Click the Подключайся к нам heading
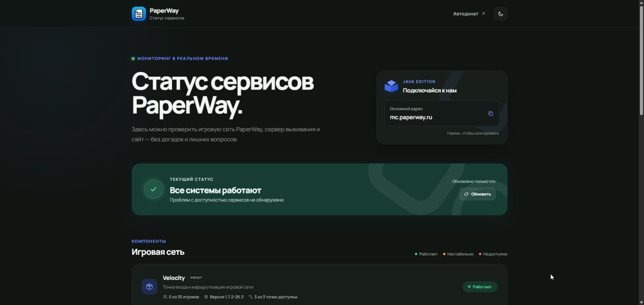 click(430, 90)
